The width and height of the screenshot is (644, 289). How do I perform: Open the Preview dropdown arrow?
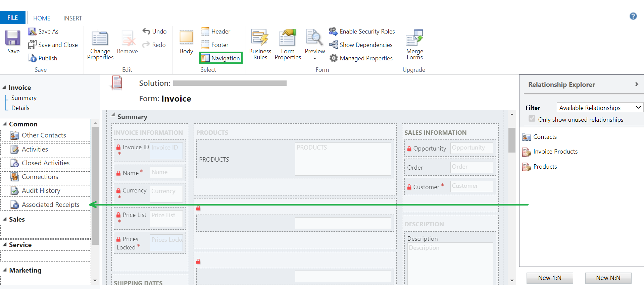[x=315, y=59]
